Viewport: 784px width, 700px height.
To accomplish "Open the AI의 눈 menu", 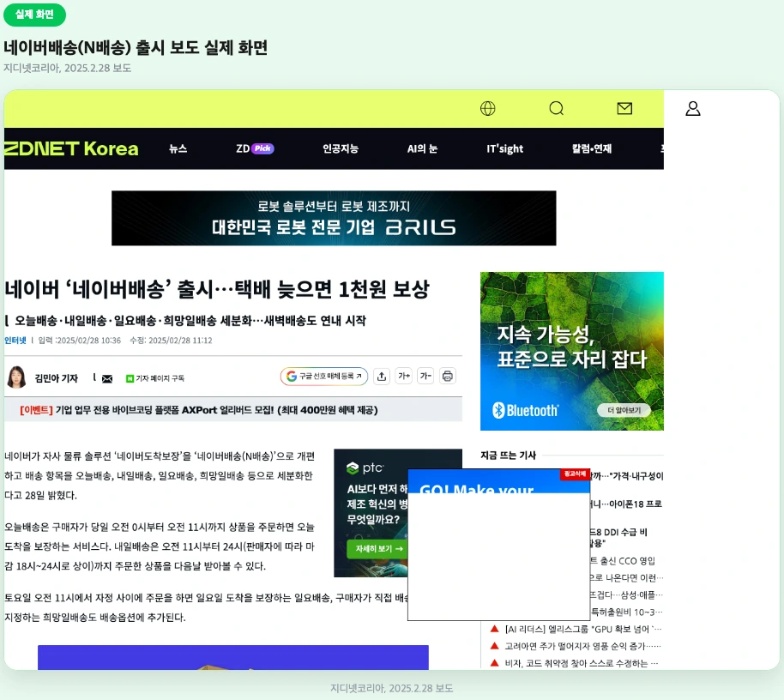I will 422,148.
